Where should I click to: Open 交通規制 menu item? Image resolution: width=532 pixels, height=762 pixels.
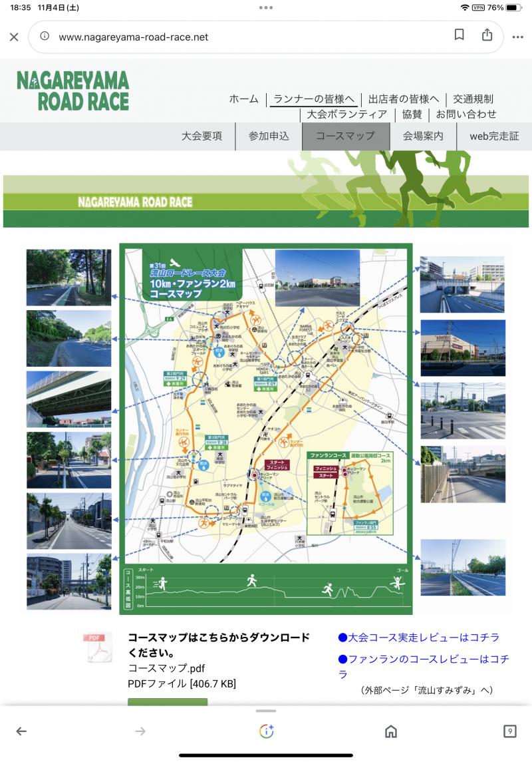(x=473, y=99)
